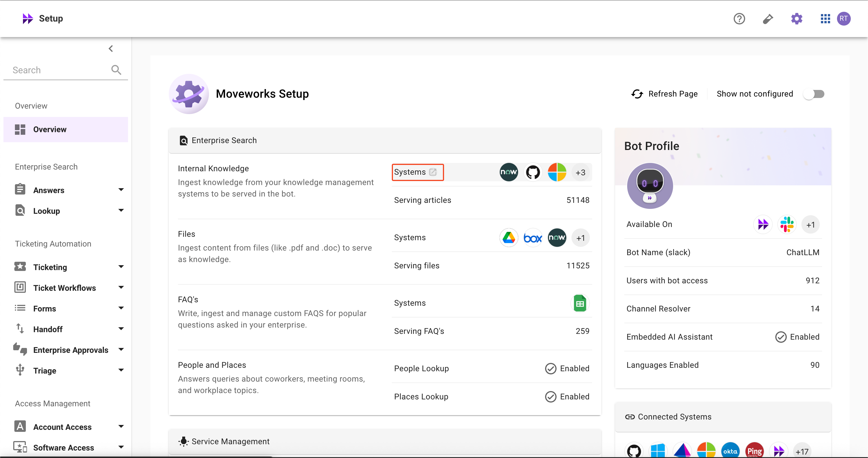Click the Refresh Page button
868x458 pixels.
point(664,94)
